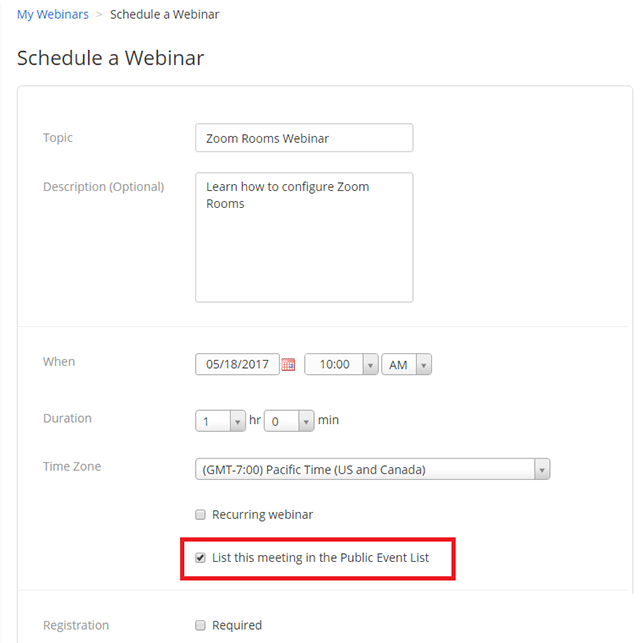Image resolution: width=640 pixels, height=643 pixels.
Task: Open the Time Zone dropdown arrow
Action: [542, 470]
